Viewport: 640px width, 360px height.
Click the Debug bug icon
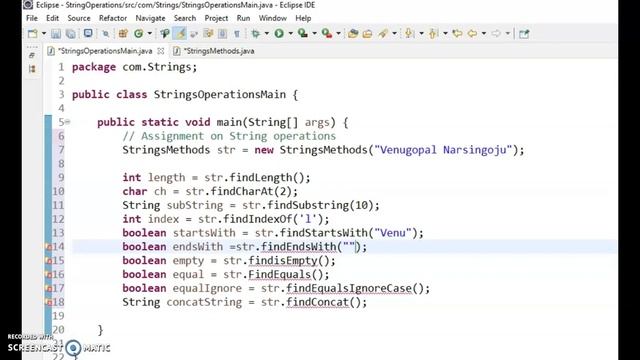[256, 33]
